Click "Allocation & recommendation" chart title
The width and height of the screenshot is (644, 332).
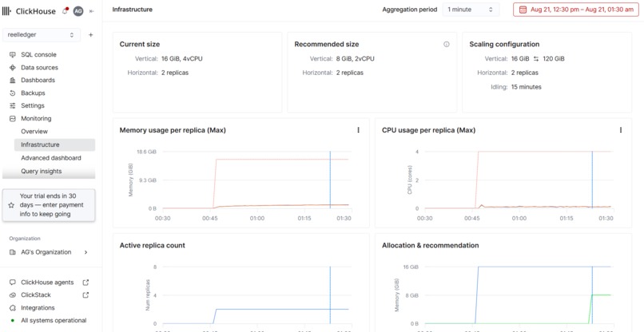[431, 246]
